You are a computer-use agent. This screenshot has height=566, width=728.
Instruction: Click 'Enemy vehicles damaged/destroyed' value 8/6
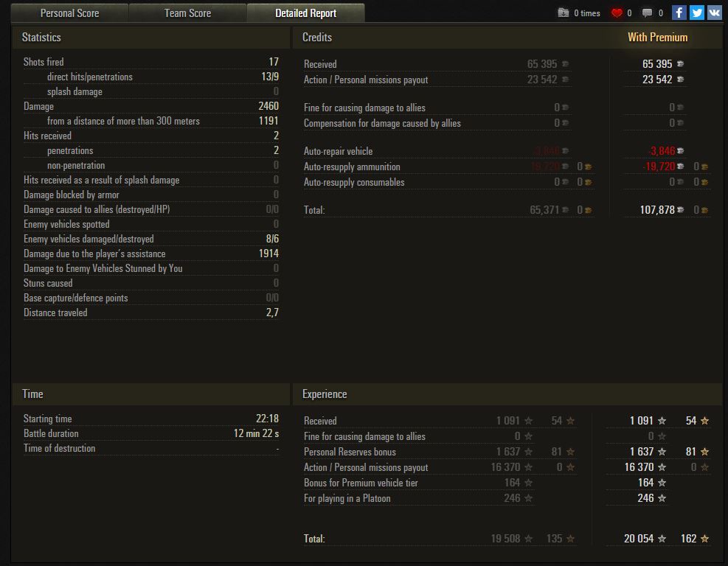pos(272,239)
